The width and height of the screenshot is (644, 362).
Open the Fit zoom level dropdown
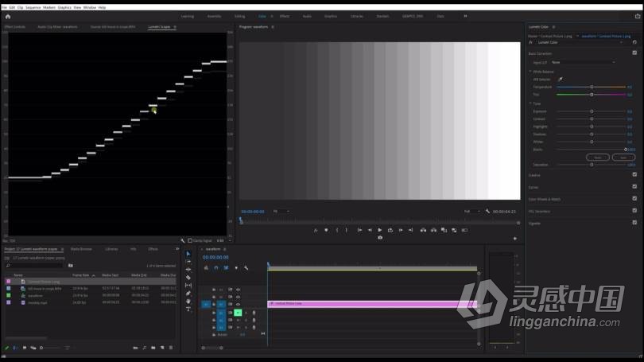(x=281, y=211)
